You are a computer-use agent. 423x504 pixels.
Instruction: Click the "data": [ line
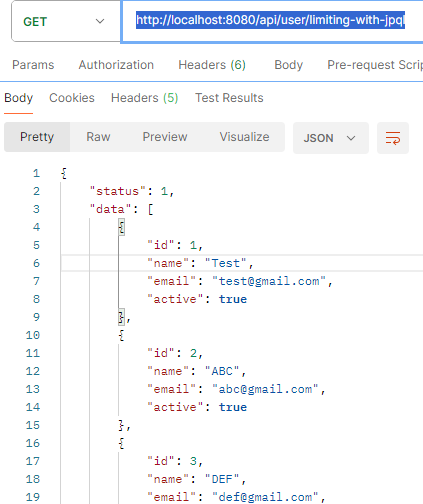121,209
